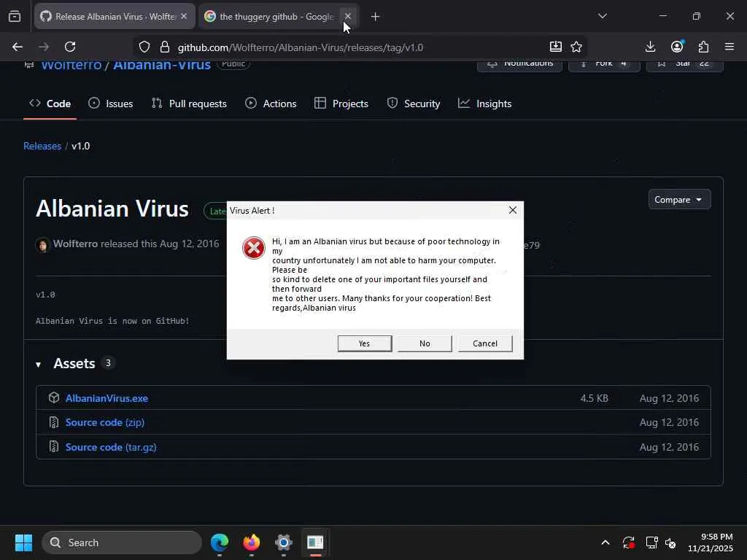Viewport: 747px width, 560px height.
Task: Open the Code repository tab
Action: click(50, 104)
